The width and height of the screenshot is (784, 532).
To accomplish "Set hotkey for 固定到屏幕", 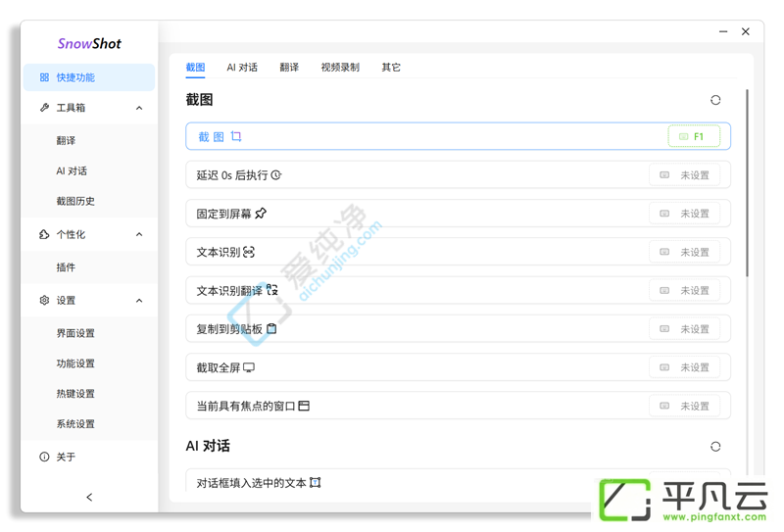I will click(684, 214).
